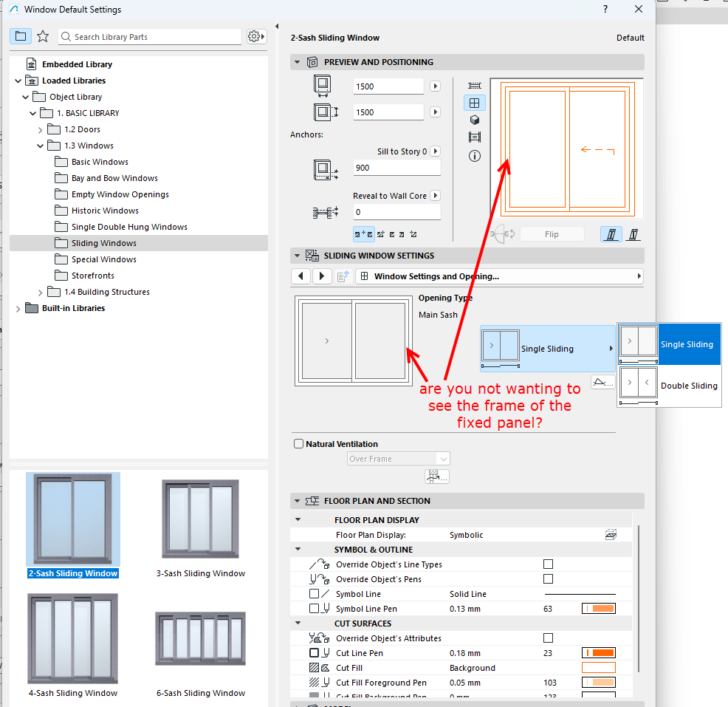
Task: Open Reveal to Wall Core arrow
Action: click(435, 196)
